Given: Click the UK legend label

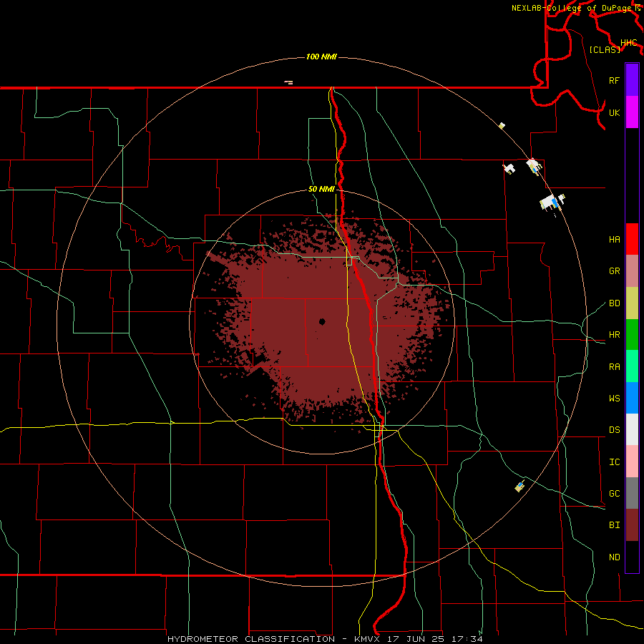Looking at the screenshot, I should tap(614, 112).
